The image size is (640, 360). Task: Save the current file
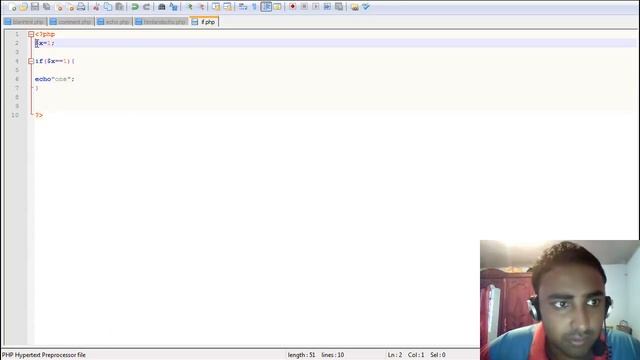[x=35, y=7]
